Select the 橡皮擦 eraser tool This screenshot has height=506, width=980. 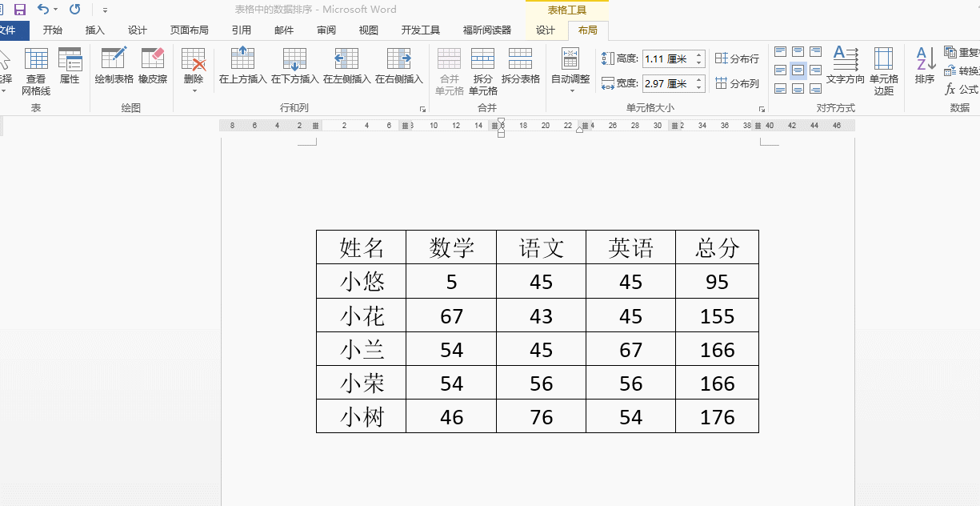(153, 66)
